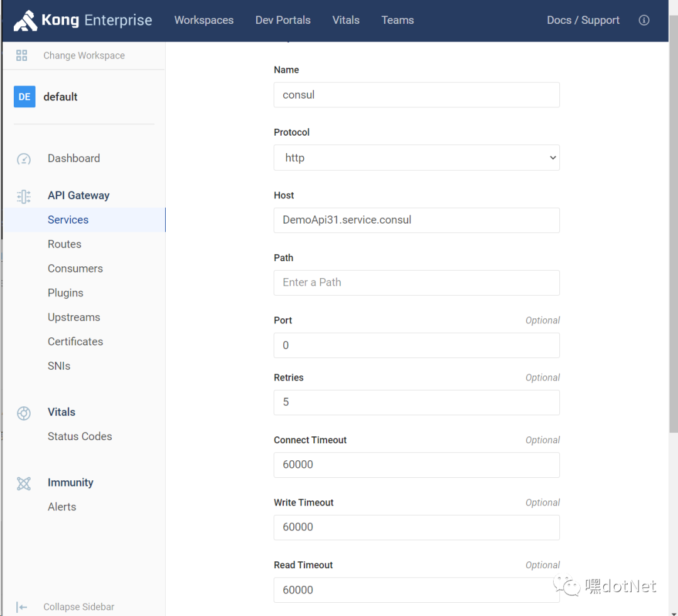Open Vitals in the top navigation
The width and height of the screenshot is (678, 616).
(x=346, y=20)
